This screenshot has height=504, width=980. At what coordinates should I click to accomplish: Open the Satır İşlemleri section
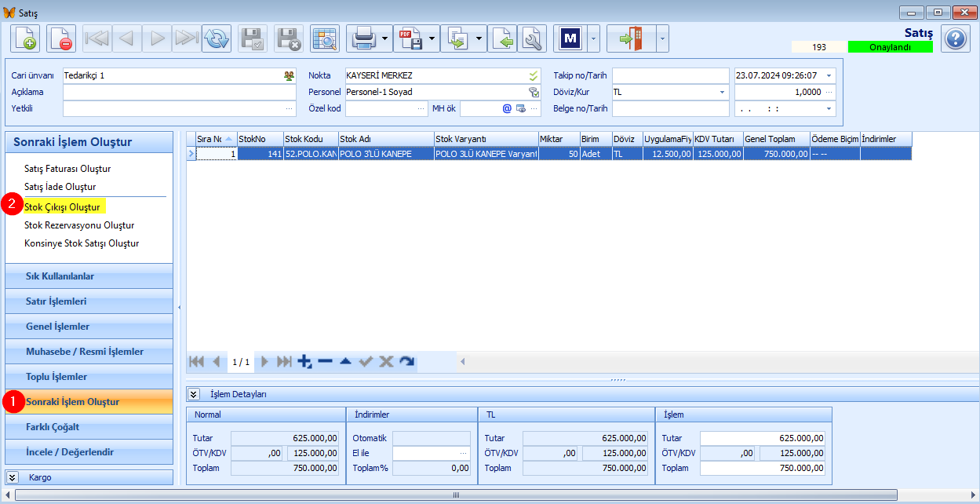tap(89, 301)
